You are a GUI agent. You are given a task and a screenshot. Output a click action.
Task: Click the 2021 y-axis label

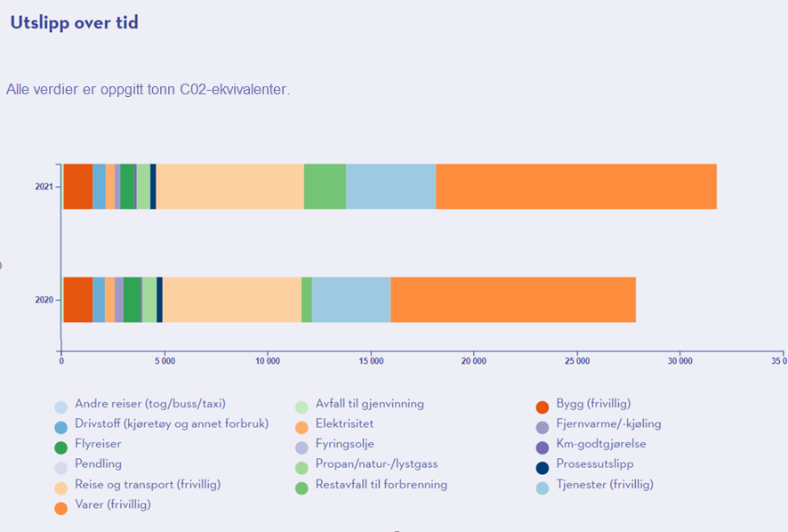(44, 187)
